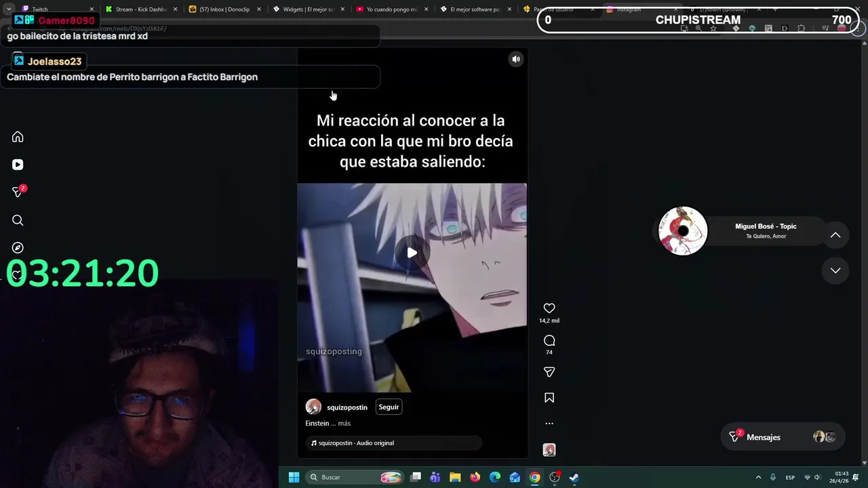
Task: Click taskbar Buscar search box
Action: [354, 477]
